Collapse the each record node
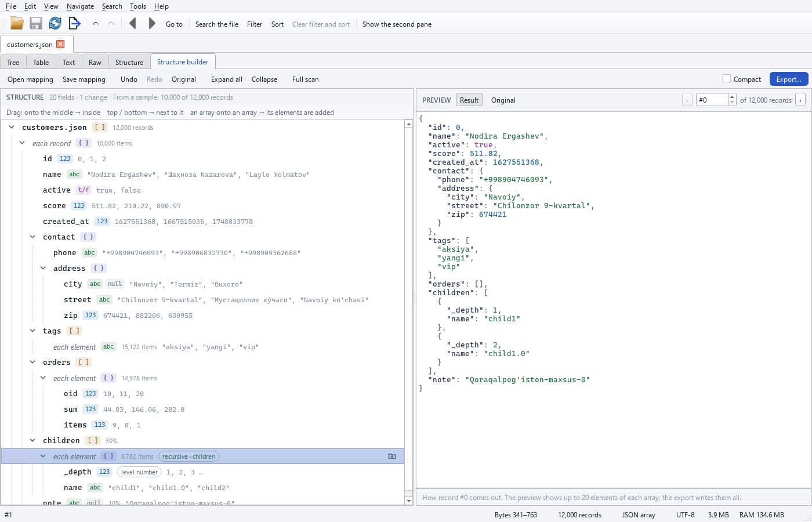This screenshot has width=812, height=522. (22, 143)
